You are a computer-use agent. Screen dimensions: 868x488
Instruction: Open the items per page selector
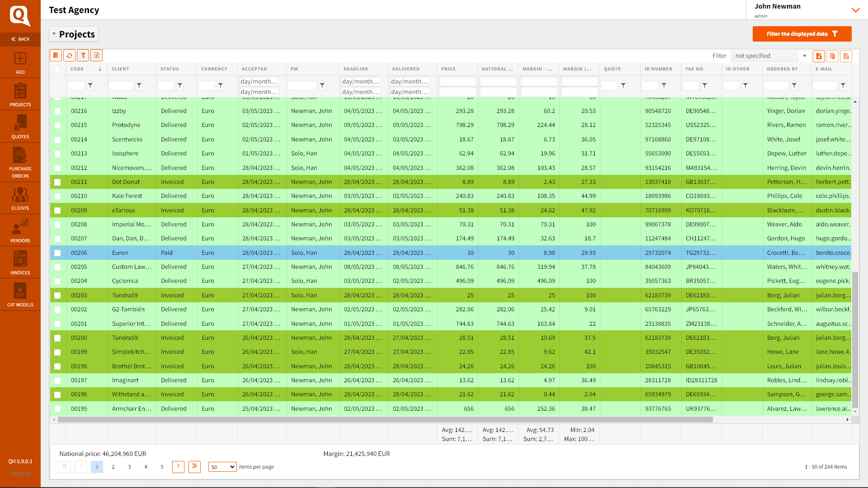coord(222,467)
